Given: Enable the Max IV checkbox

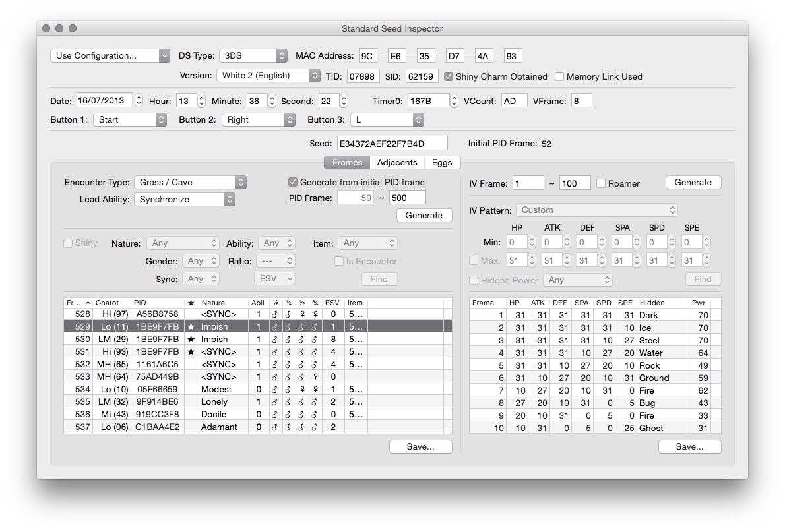Looking at the screenshot, I should pos(474,260).
